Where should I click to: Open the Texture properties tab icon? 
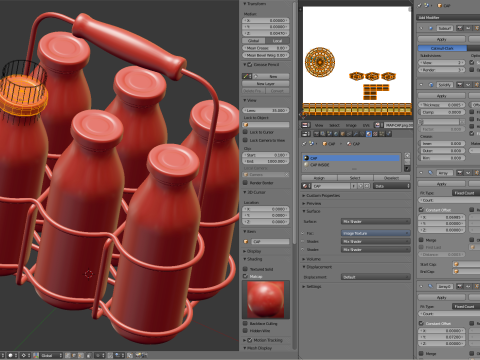pyautogui.click(x=375, y=134)
